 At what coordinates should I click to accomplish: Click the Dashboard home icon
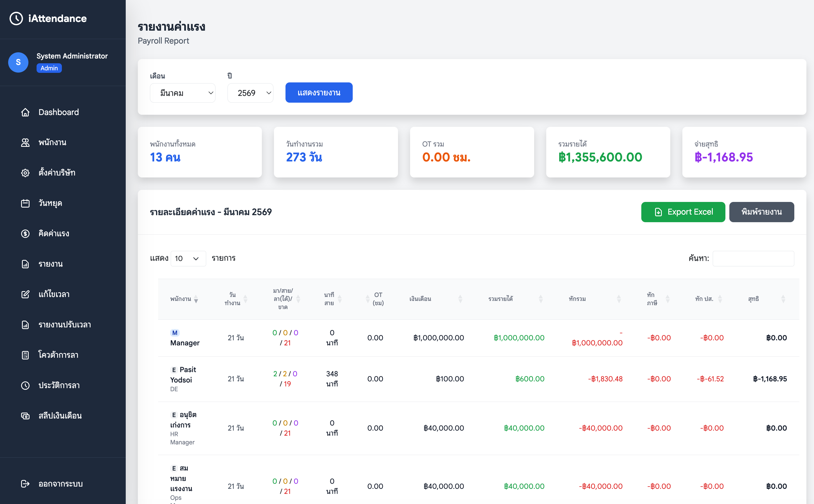[25, 112]
